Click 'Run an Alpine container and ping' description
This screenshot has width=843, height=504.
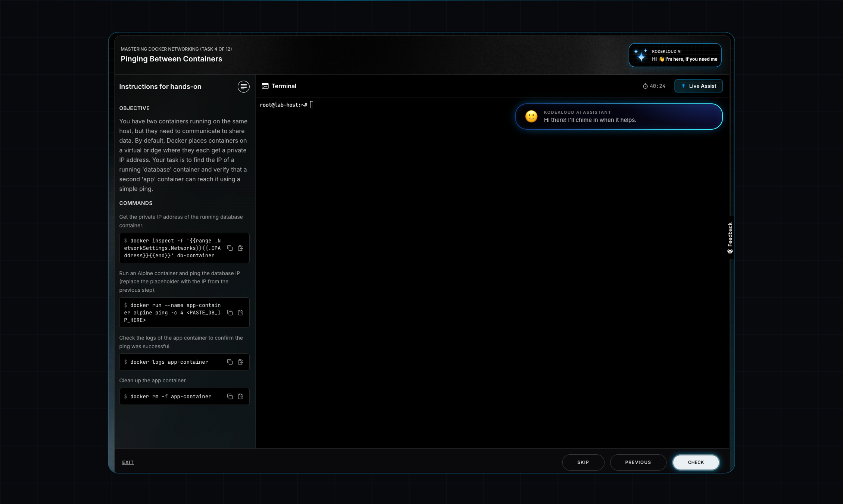tap(180, 282)
